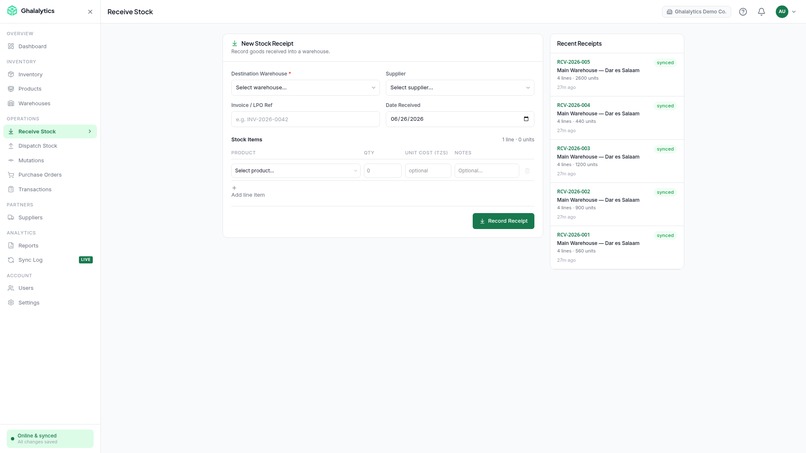Go to Purchase Orders

coord(50,175)
